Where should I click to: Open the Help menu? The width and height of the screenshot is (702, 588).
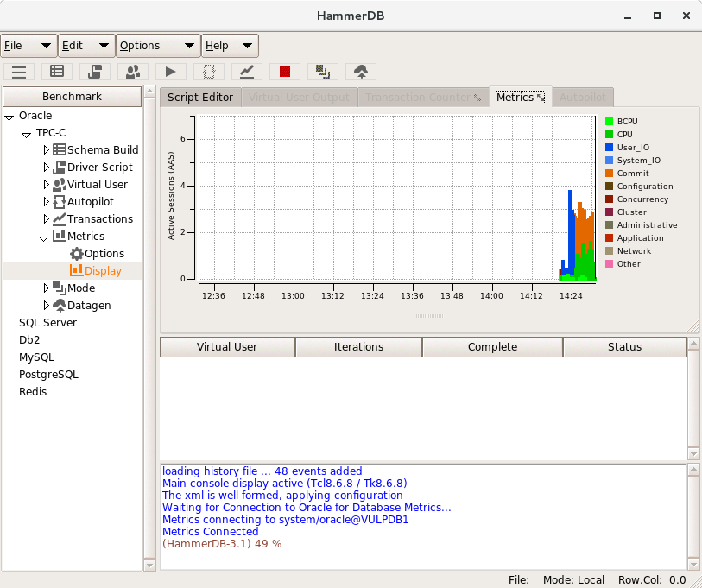click(230, 46)
